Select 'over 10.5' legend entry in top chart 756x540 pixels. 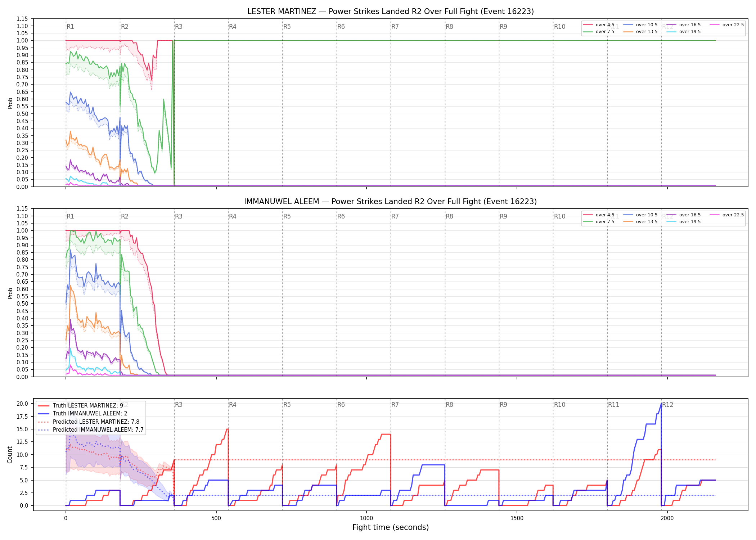click(640, 25)
